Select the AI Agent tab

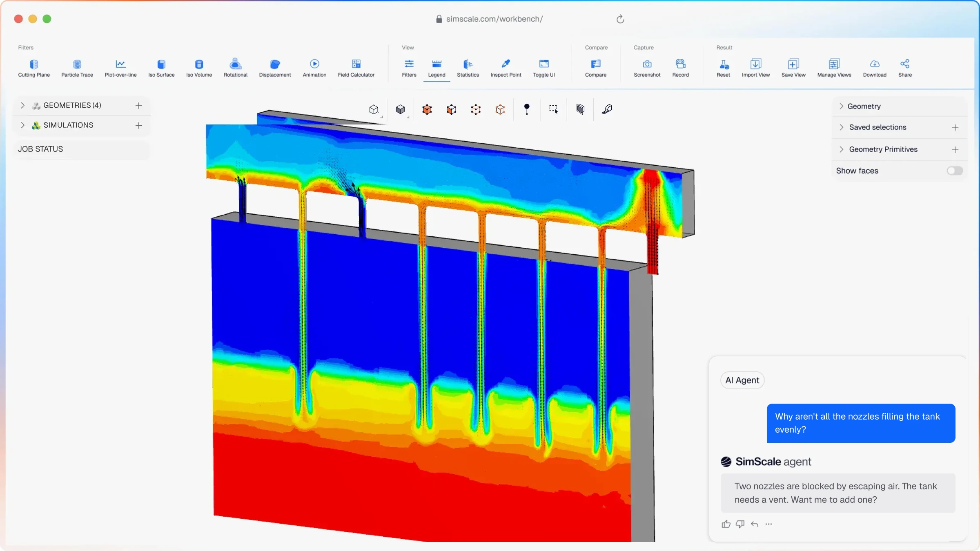742,380
